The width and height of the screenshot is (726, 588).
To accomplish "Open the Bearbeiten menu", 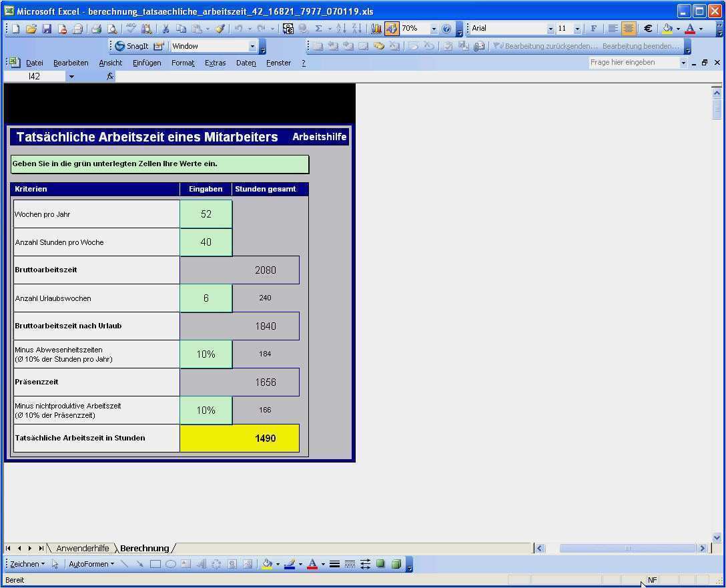I will [x=71, y=63].
